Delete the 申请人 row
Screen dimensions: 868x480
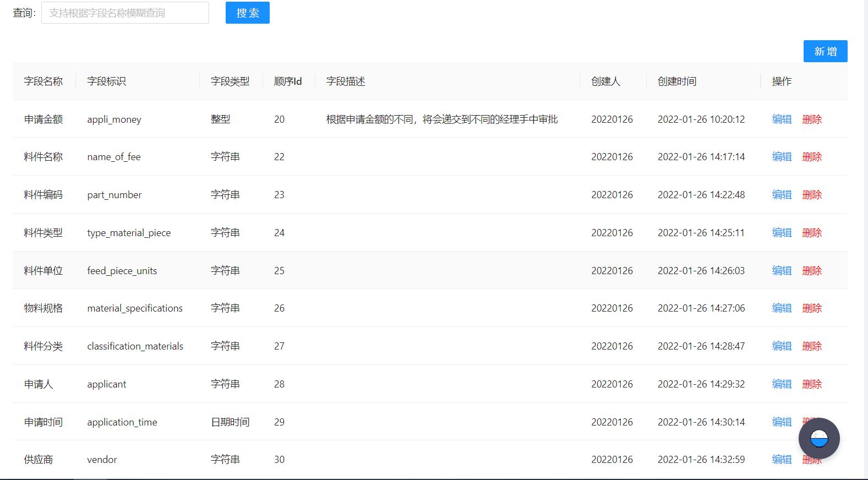(x=812, y=384)
